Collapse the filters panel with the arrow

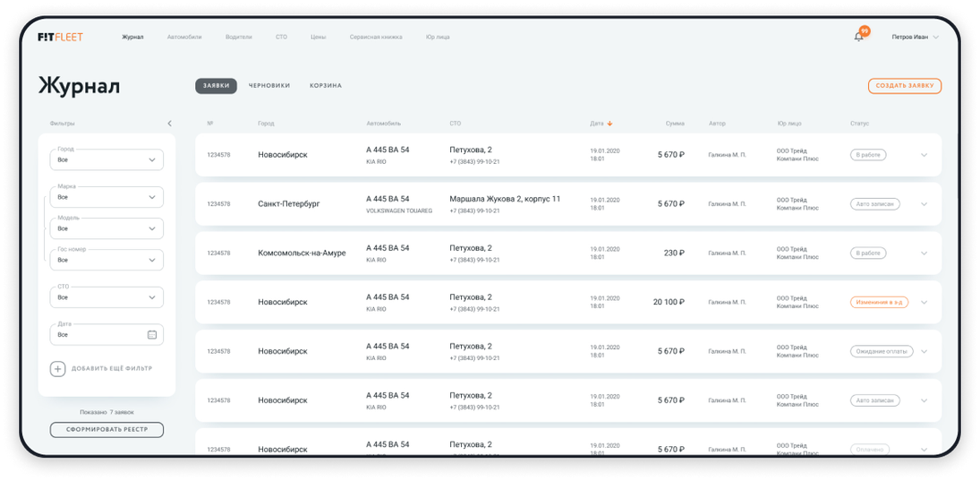[169, 124]
